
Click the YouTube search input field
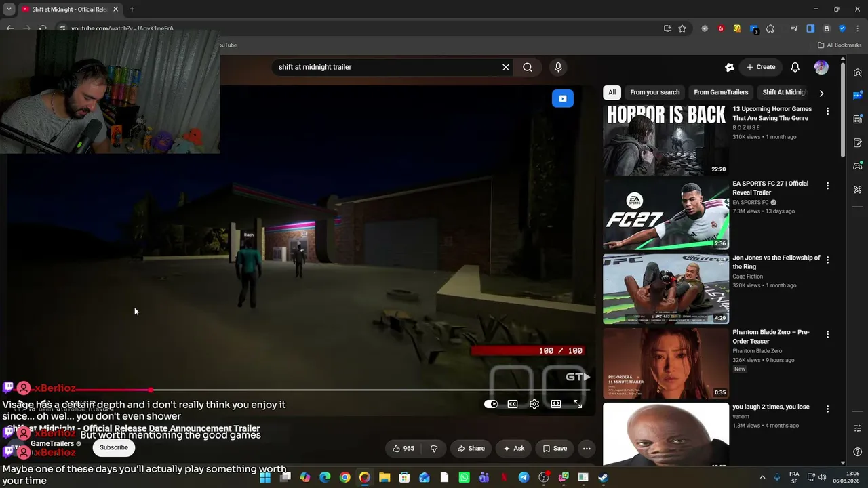pos(387,67)
